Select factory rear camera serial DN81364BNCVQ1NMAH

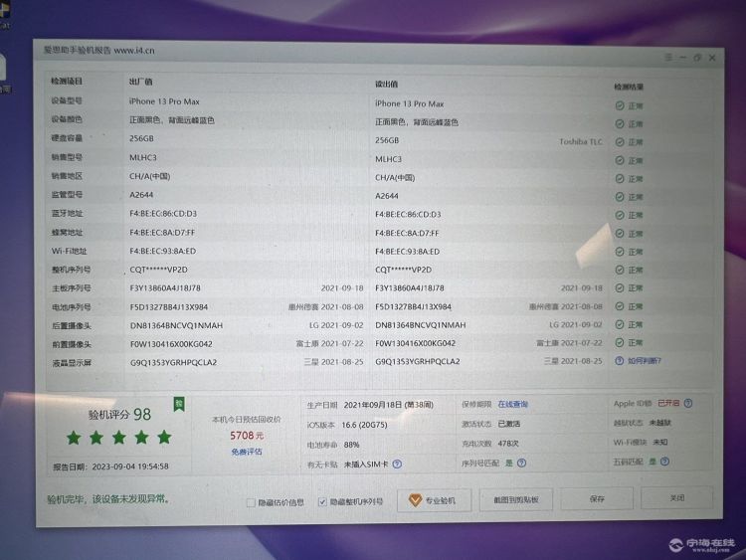pyautogui.click(x=176, y=325)
